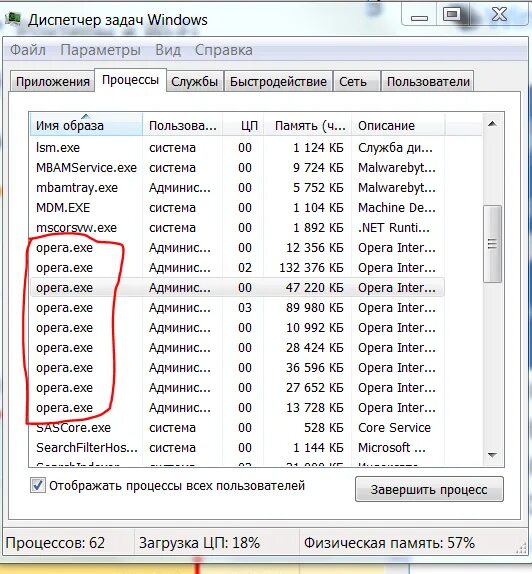Select the SASCore.exe process
This screenshot has height=574, width=532.
tap(237, 428)
